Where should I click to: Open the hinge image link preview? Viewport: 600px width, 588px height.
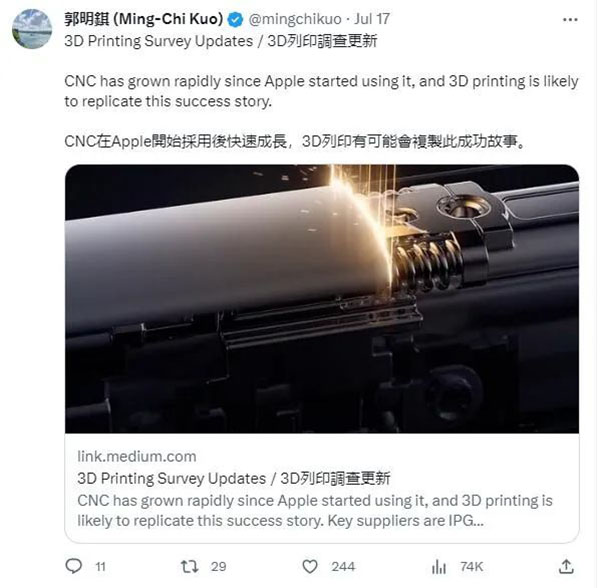(322, 299)
